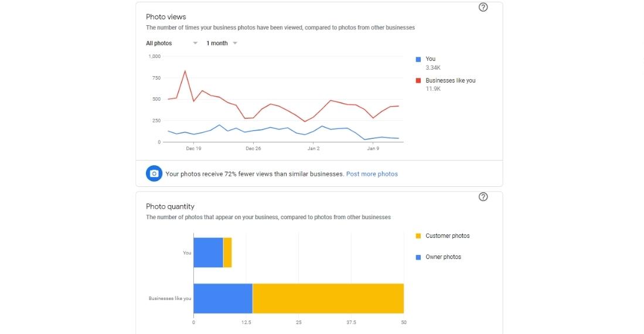The width and height of the screenshot is (644, 334).
Task: Open help for the Photo quantity card
Action: click(x=483, y=197)
